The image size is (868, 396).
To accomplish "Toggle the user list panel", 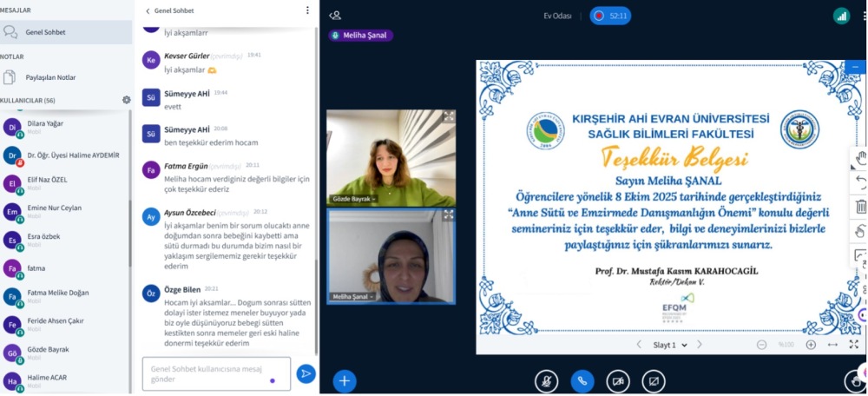I will tap(335, 16).
